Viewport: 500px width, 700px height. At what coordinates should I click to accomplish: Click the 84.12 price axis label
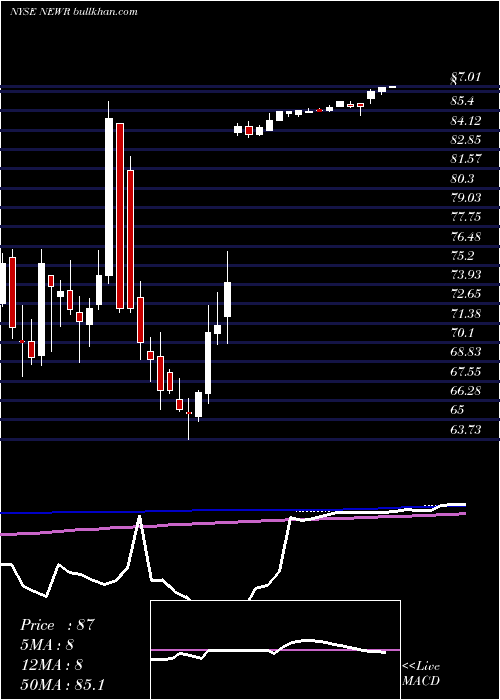pos(466,121)
